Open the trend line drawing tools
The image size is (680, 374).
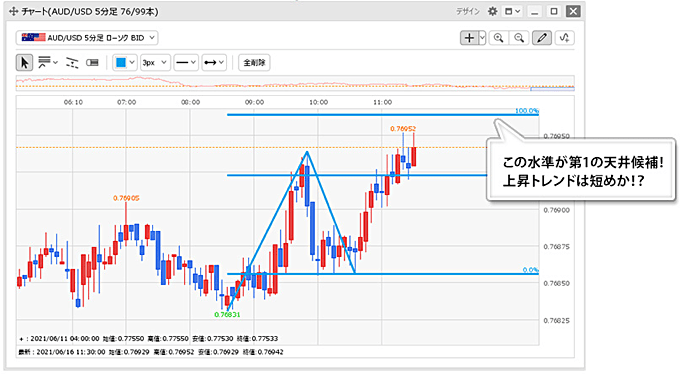click(x=48, y=62)
